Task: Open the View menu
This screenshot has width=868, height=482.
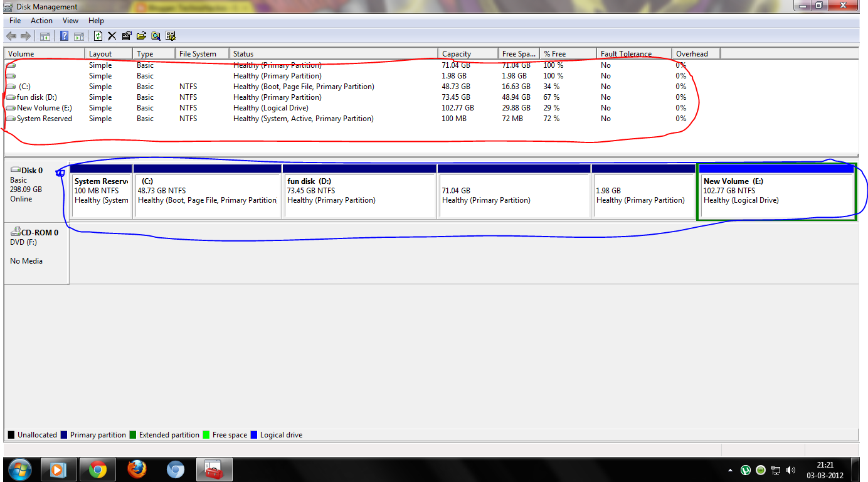Action: (70, 20)
